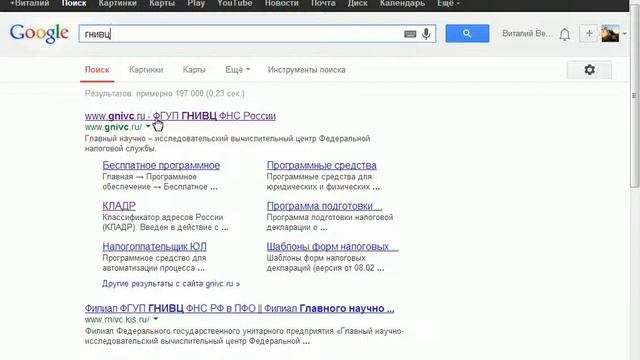Open the Программные средства sitelink
Image resolution: width=640 pixels, height=360 pixels.
point(322,165)
